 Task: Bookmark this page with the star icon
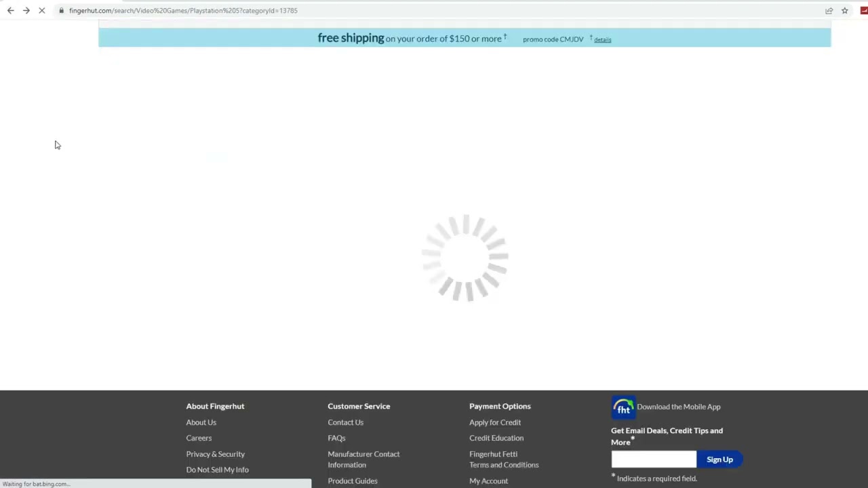[x=845, y=11]
